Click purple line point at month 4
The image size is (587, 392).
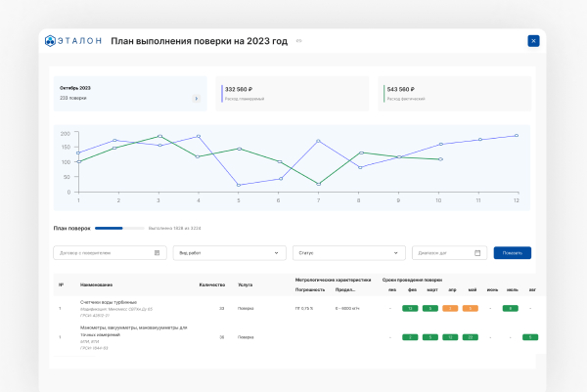[x=199, y=136]
